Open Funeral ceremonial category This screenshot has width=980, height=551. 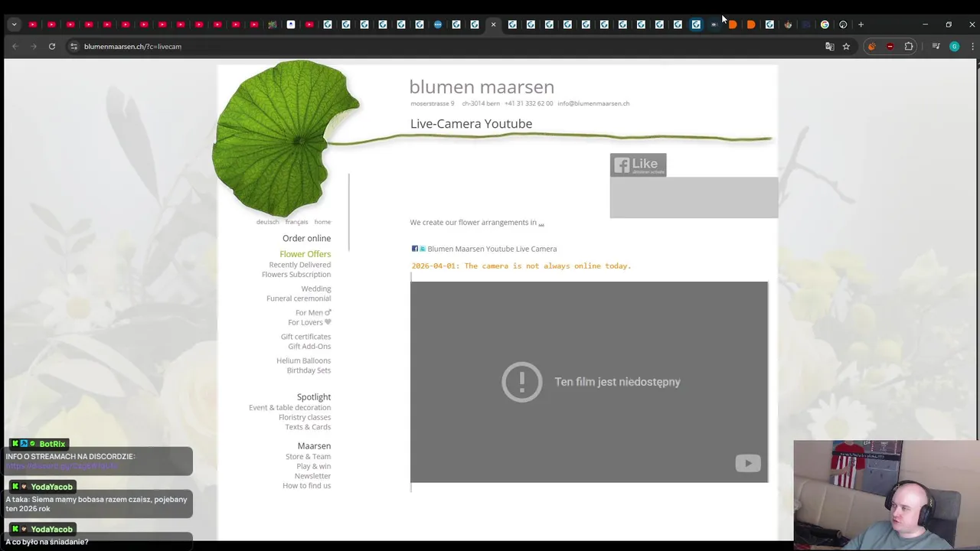[x=299, y=298]
